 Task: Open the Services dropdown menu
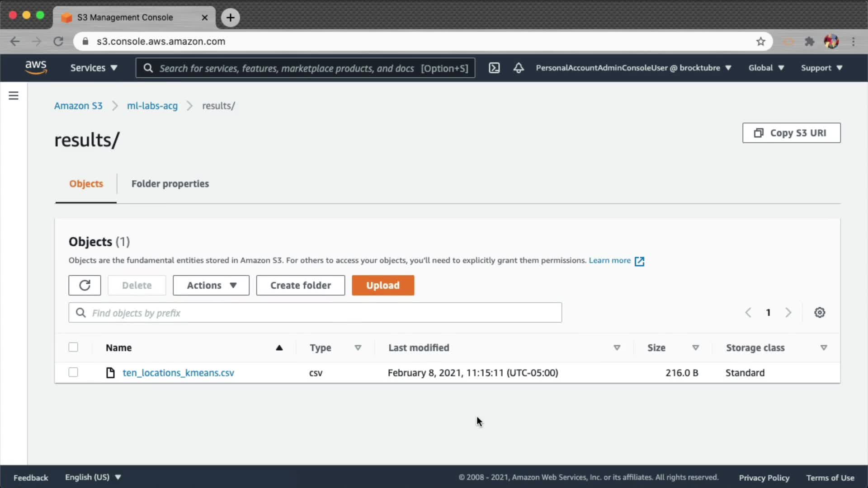pyautogui.click(x=94, y=68)
